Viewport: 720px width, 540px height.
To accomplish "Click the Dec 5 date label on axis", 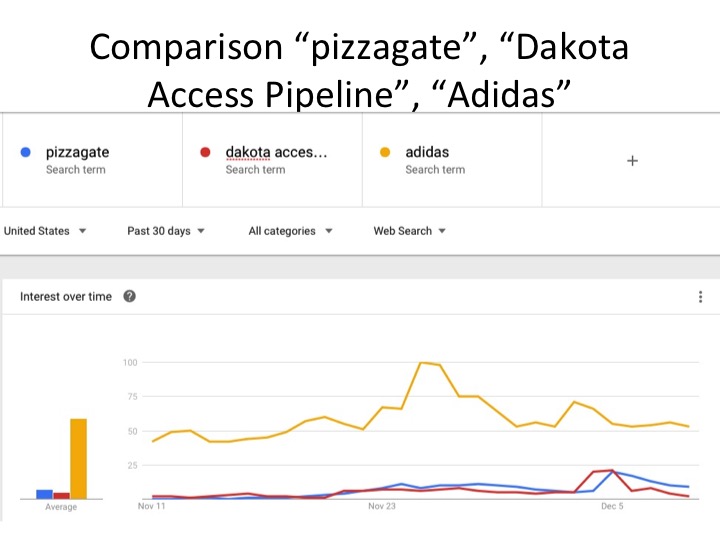I will 613,507.
